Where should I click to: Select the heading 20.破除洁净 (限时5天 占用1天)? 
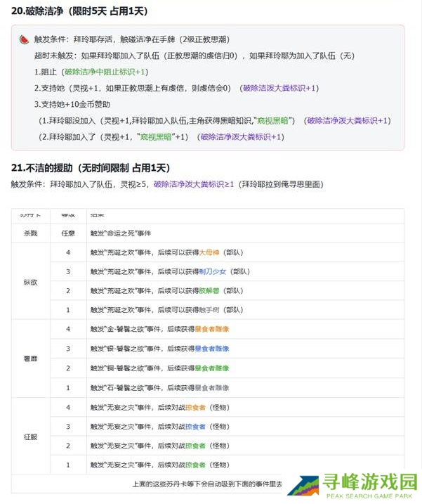pyautogui.click(x=79, y=11)
